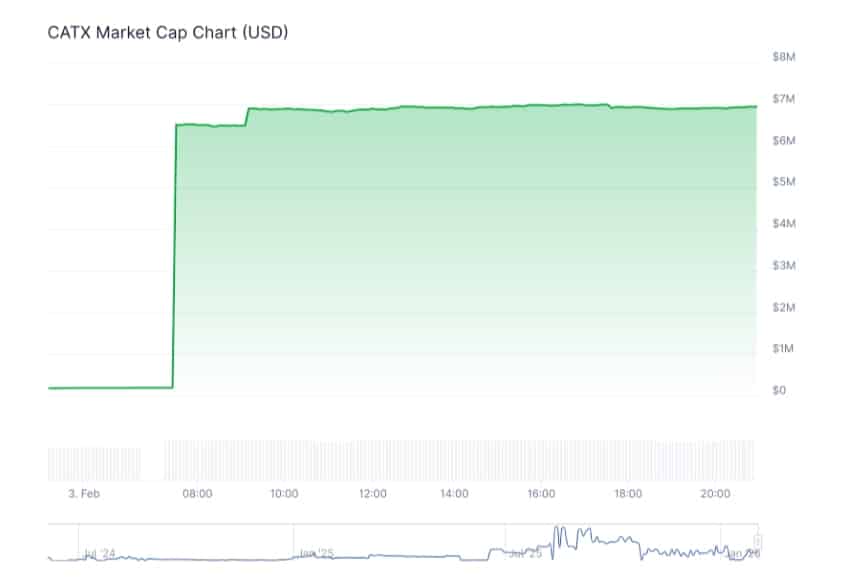Click the $5M y-axis label

coord(784,182)
